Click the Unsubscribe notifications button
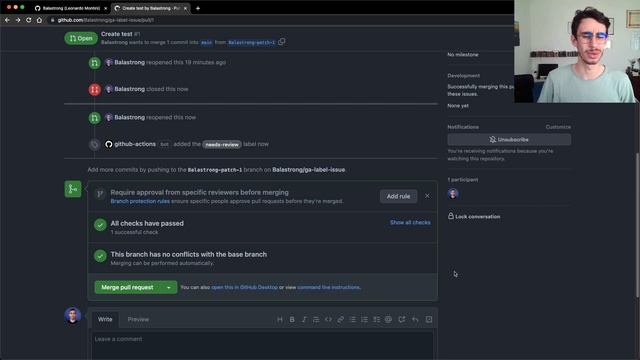Image resolution: width=640 pixels, height=360 pixels. (509, 140)
